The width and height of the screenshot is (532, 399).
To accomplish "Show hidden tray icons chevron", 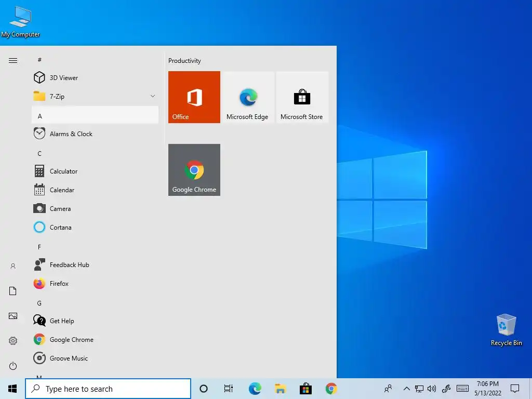I will 406,389.
